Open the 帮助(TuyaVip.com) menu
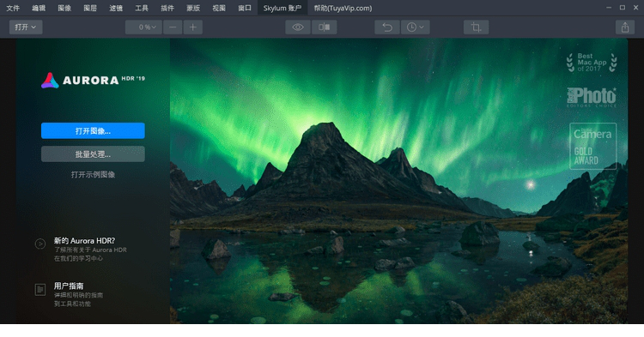This screenshot has width=644, height=337. pyautogui.click(x=343, y=8)
